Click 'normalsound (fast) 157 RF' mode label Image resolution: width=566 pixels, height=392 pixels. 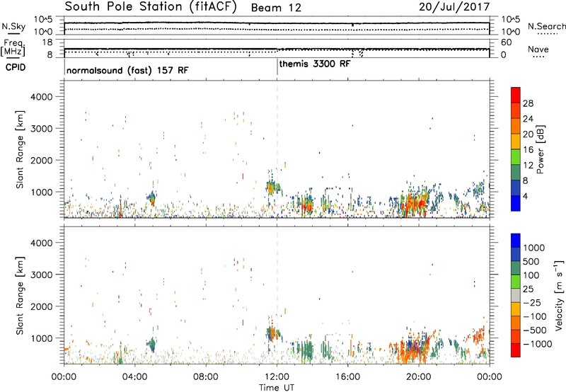point(127,70)
